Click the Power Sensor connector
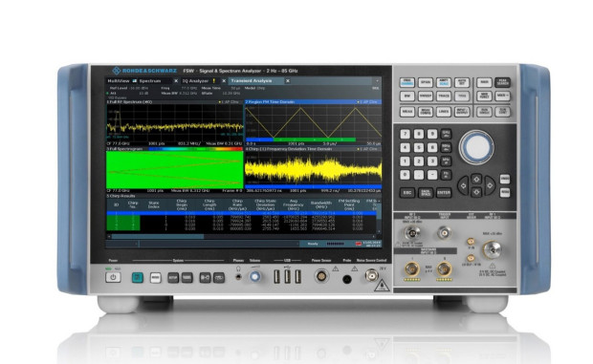This screenshot has width=593, height=364. [x=321, y=276]
